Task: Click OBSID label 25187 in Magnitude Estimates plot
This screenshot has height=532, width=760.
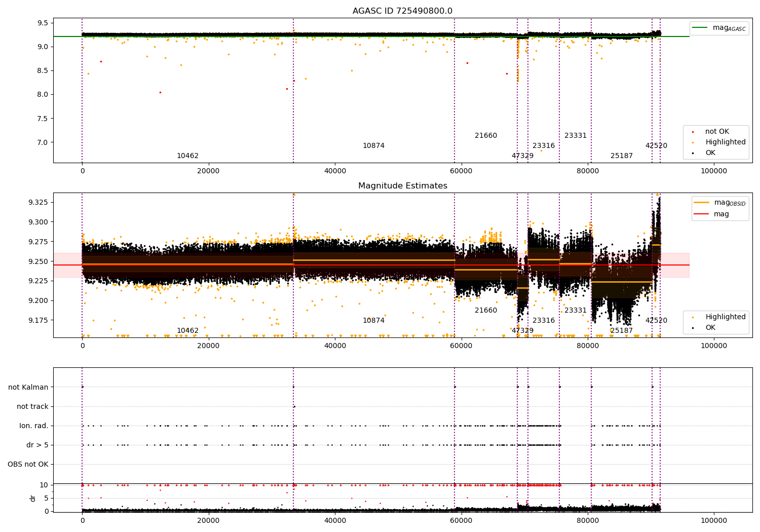Action: click(x=622, y=331)
